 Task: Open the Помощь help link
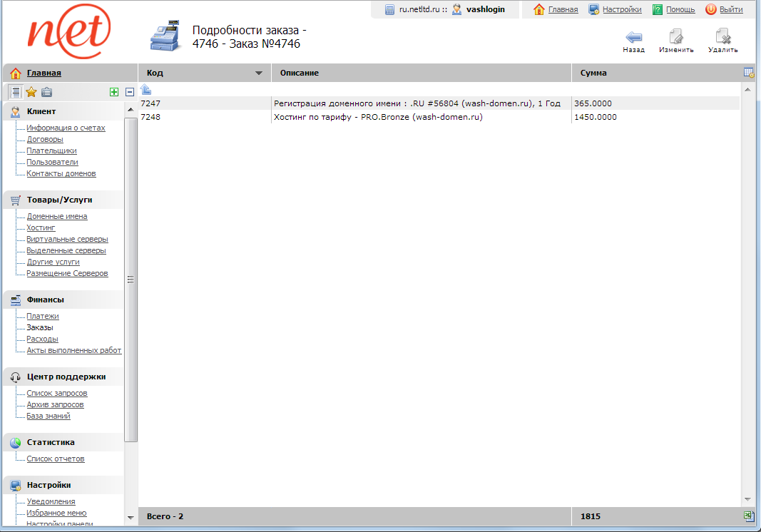[x=680, y=9]
